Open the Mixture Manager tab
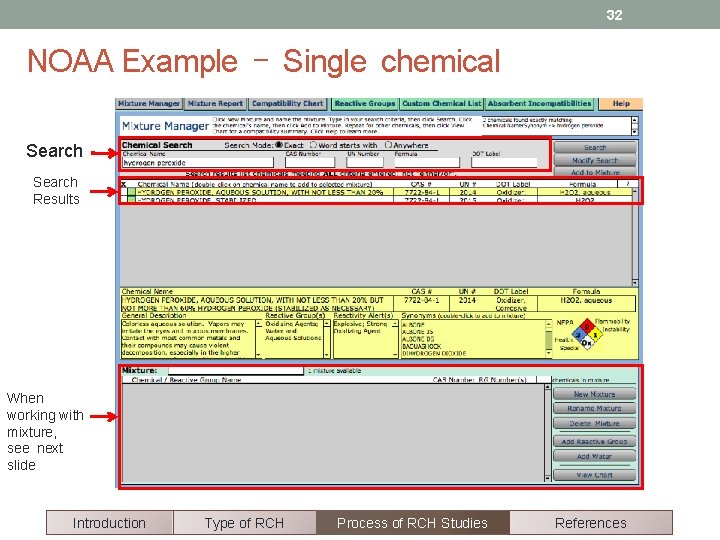Viewport: 720px width, 540px height. pyautogui.click(x=149, y=104)
